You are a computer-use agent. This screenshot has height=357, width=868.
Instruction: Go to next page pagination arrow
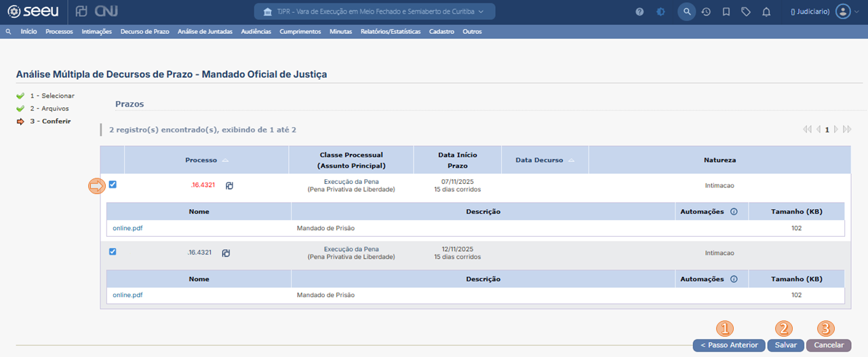[x=836, y=129]
